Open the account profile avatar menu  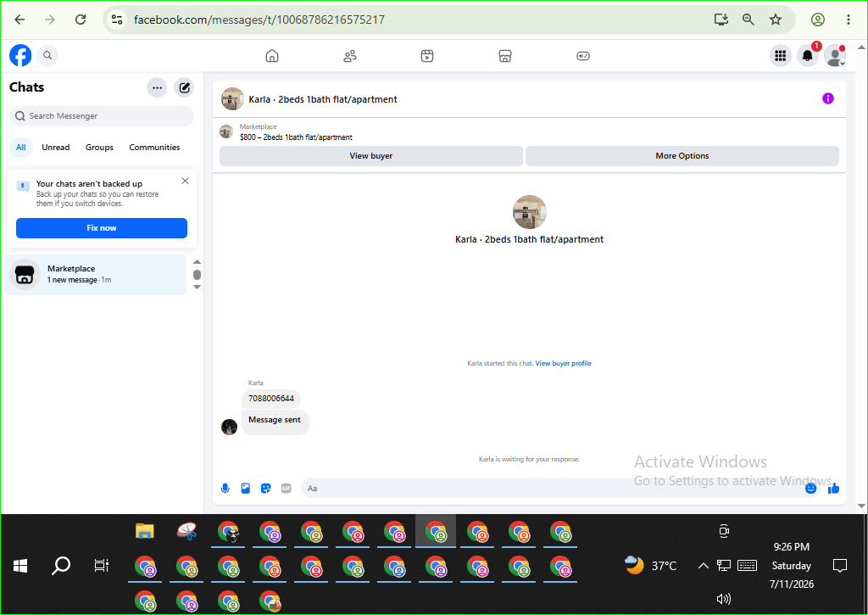pyautogui.click(x=835, y=55)
